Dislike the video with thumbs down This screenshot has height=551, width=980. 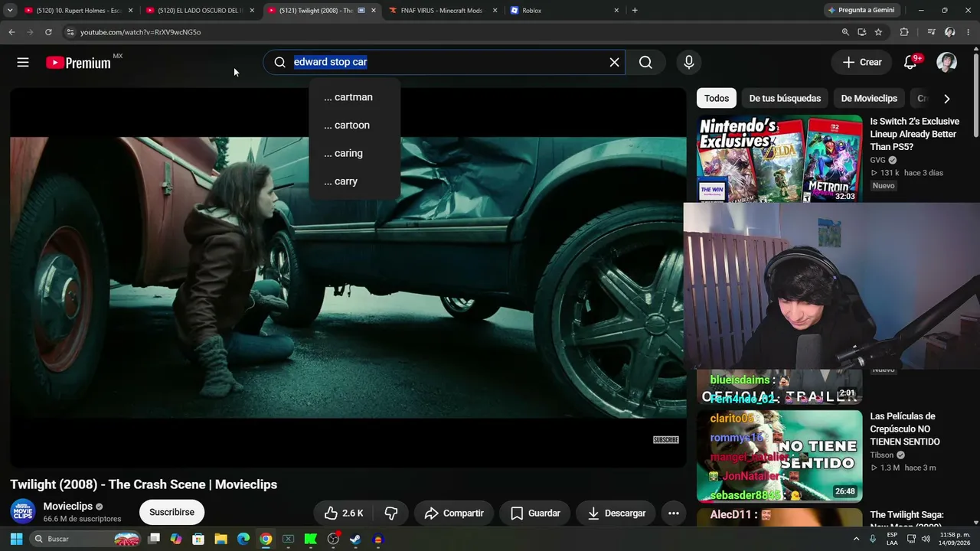[x=391, y=513]
